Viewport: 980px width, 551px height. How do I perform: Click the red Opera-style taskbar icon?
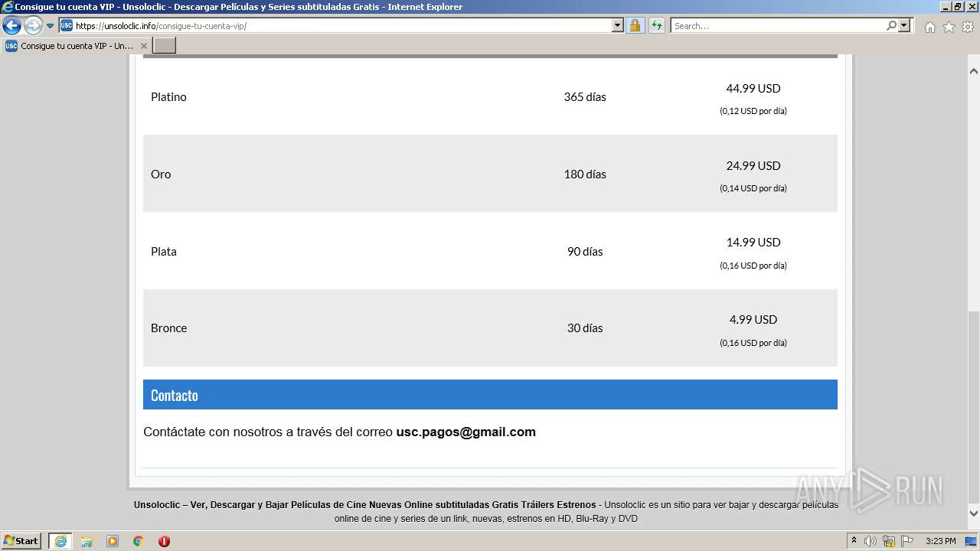[164, 541]
